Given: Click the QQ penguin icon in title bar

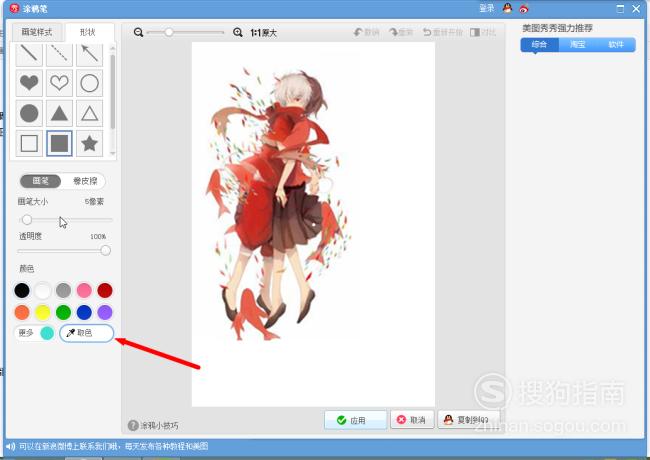Looking at the screenshot, I should pos(507,8).
